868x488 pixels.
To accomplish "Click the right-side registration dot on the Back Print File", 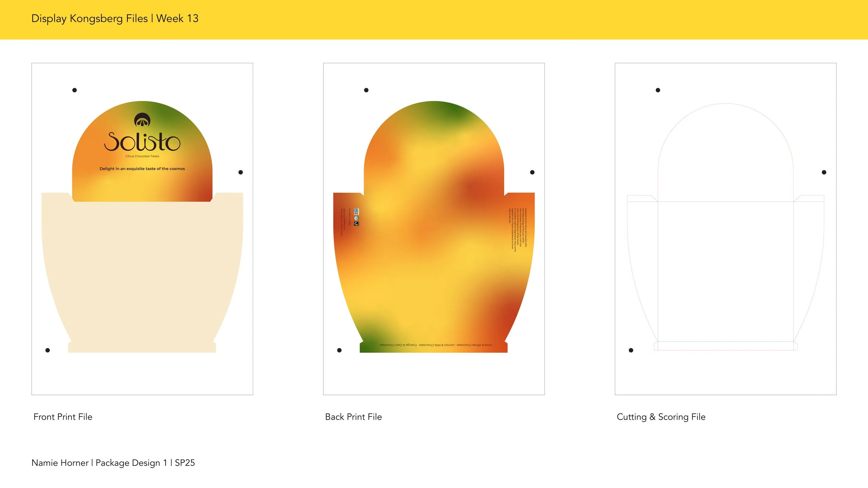I will click(532, 173).
